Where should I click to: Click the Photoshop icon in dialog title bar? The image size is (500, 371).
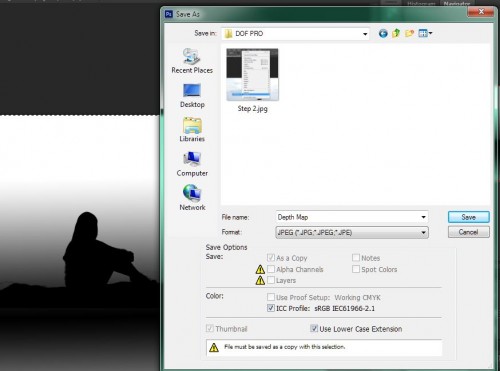tap(169, 14)
